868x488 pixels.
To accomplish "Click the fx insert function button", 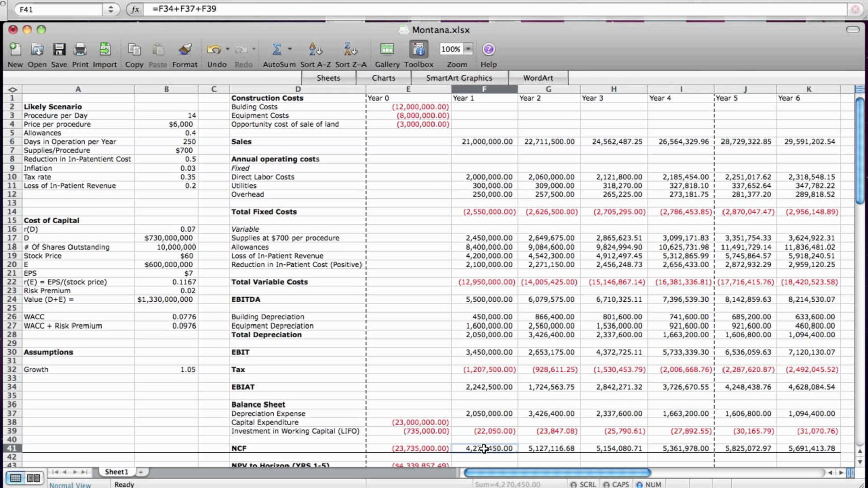I will [134, 9].
